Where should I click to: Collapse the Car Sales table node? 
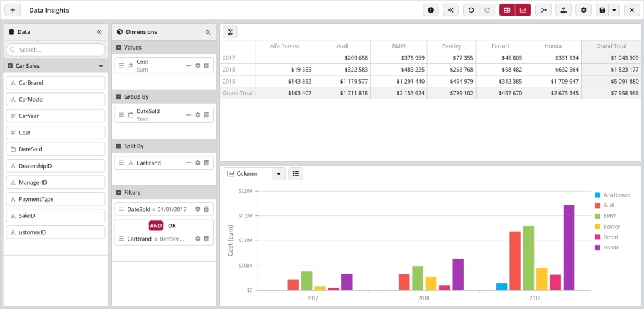10,66
